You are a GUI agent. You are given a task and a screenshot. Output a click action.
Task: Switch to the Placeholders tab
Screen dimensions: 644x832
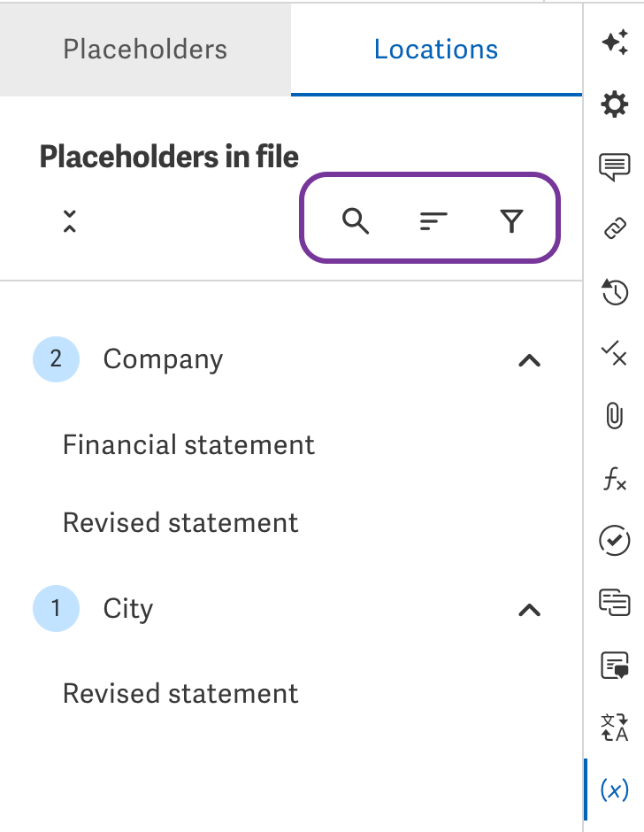coord(144,50)
